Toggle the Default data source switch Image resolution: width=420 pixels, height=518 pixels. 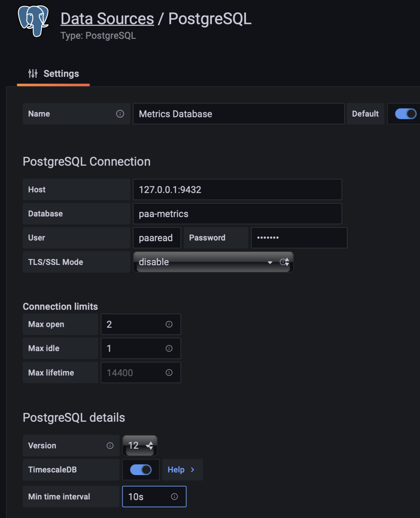(405, 114)
